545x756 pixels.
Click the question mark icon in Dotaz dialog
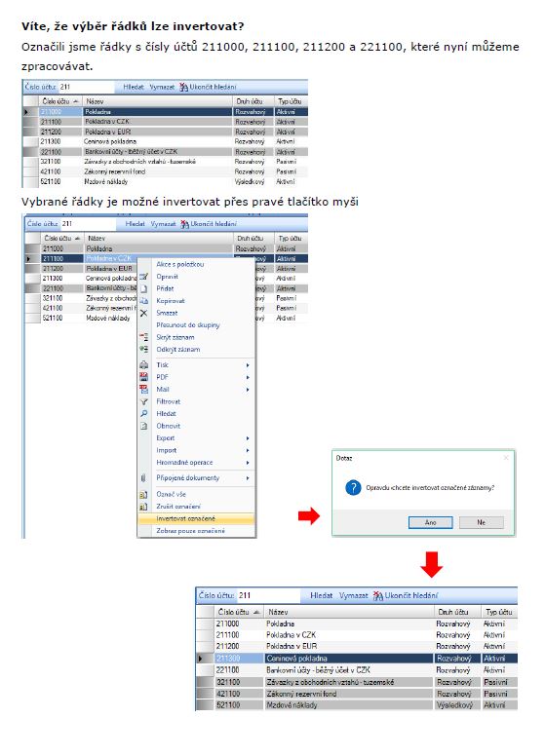[353, 488]
